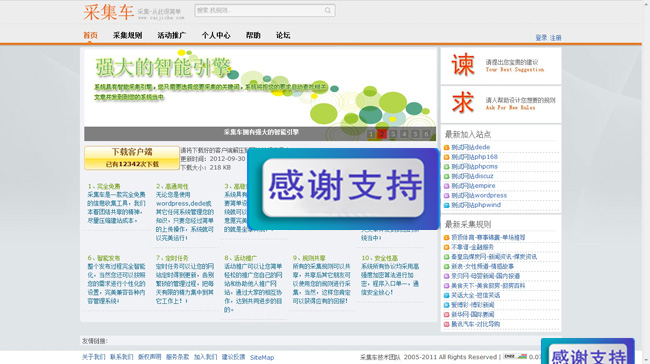The height and width of the screenshot is (364, 650).
Task: Click the 6、智能发布 feature heading
Action: pos(104,258)
